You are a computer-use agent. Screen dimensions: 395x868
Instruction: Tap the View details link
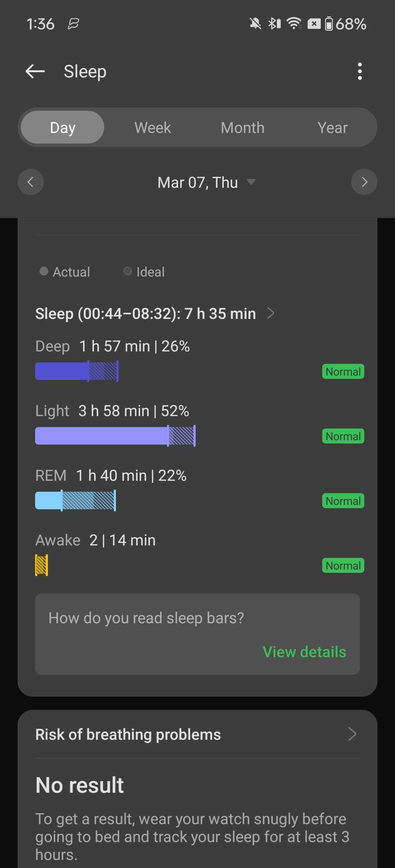[304, 652]
